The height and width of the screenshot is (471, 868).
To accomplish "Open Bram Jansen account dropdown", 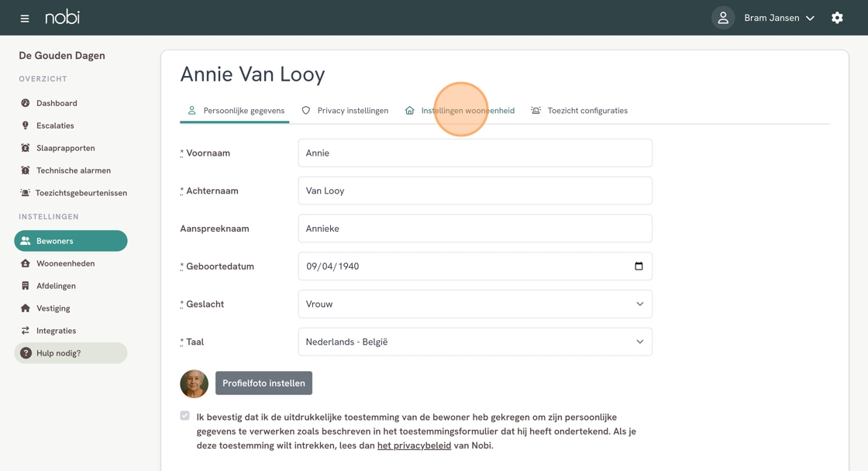I will pyautogui.click(x=779, y=18).
